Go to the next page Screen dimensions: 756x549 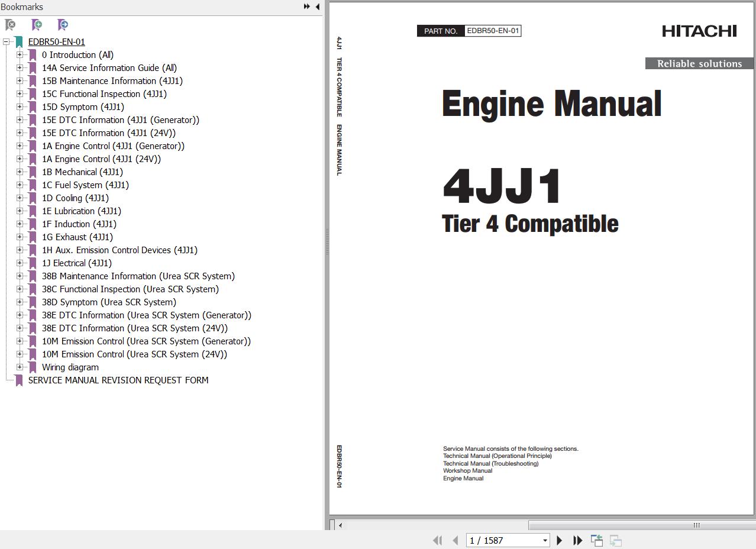click(559, 540)
